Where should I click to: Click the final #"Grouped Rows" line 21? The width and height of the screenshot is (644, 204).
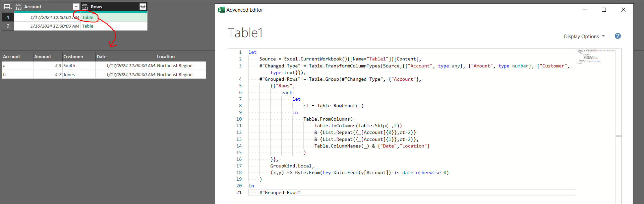click(x=280, y=192)
